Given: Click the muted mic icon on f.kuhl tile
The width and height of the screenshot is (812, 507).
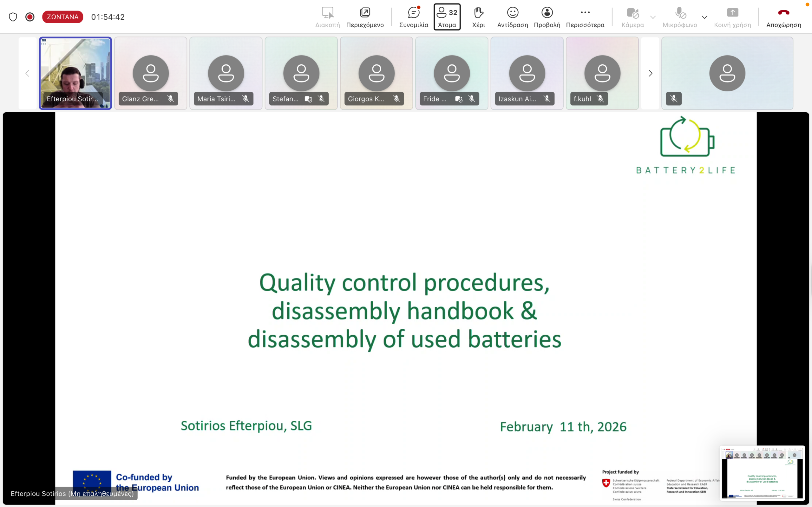Looking at the screenshot, I should pyautogui.click(x=600, y=99).
